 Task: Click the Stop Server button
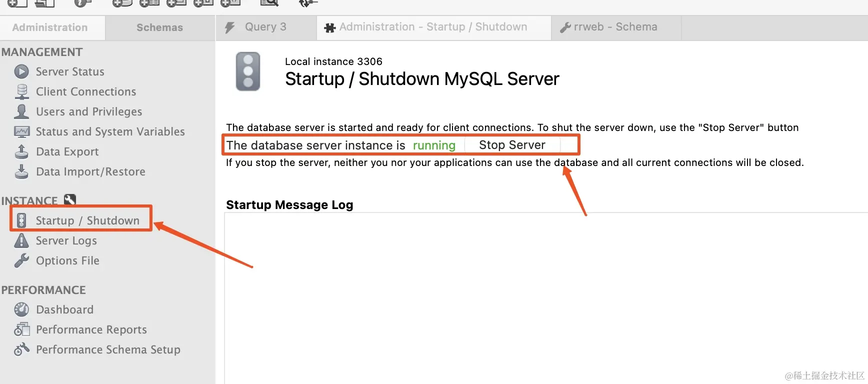[x=512, y=145]
